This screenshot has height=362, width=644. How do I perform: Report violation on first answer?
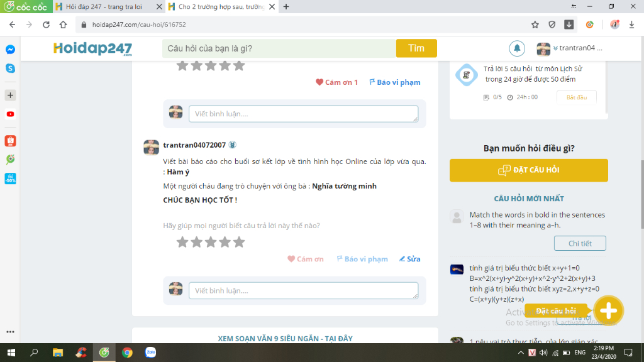coord(395,82)
